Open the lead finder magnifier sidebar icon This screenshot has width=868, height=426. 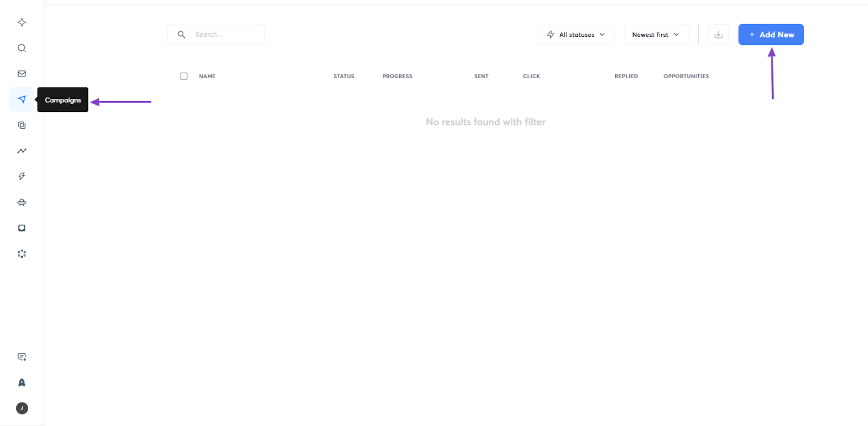[x=22, y=48]
